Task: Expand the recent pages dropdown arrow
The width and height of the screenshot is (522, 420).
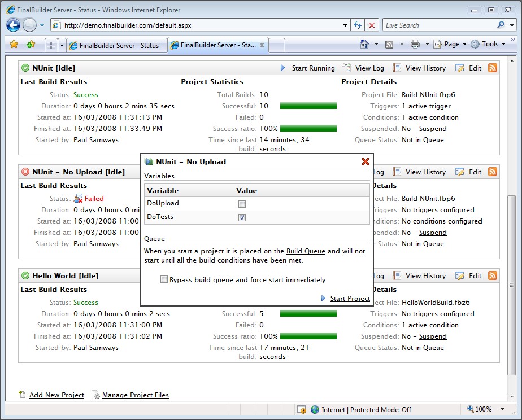Action: coord(42,25)
